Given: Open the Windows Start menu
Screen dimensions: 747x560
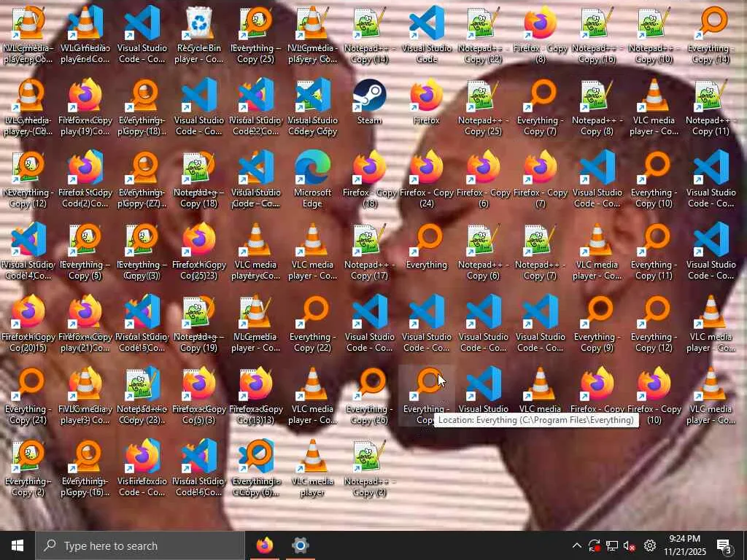Looking at the screenshot, I should pyautogui.click(x=18, y=545).
